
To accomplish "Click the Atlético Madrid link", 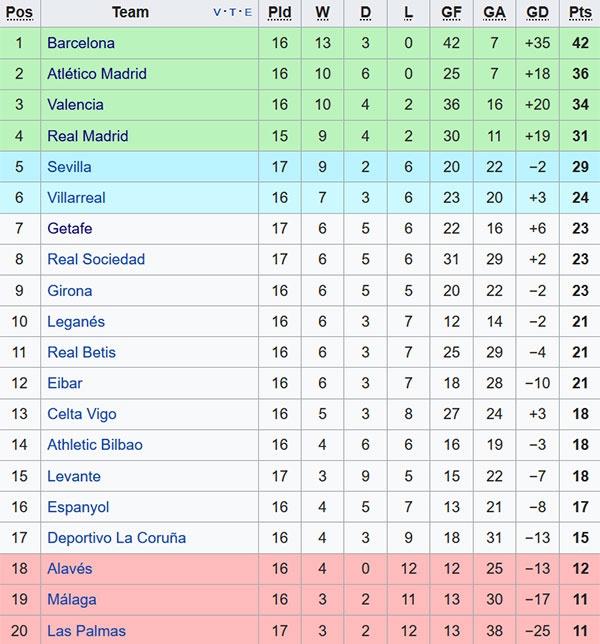I will (97, 74).
